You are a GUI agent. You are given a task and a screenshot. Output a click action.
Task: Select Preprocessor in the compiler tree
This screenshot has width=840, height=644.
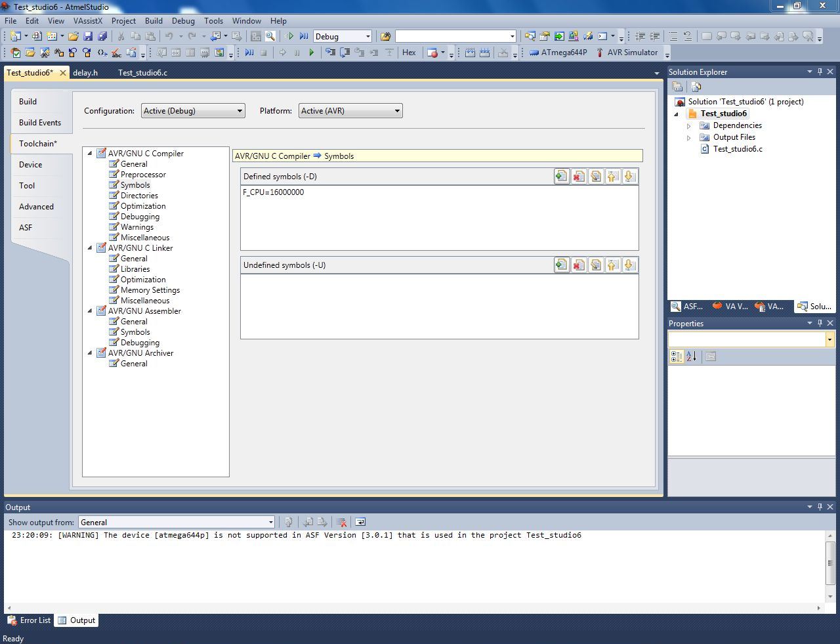(143, 175)
